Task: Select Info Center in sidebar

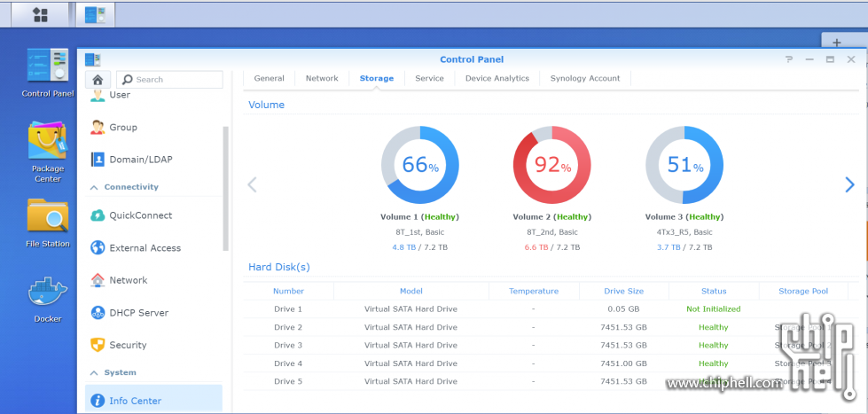Action: pyautogui.click(x=153, y=400)
